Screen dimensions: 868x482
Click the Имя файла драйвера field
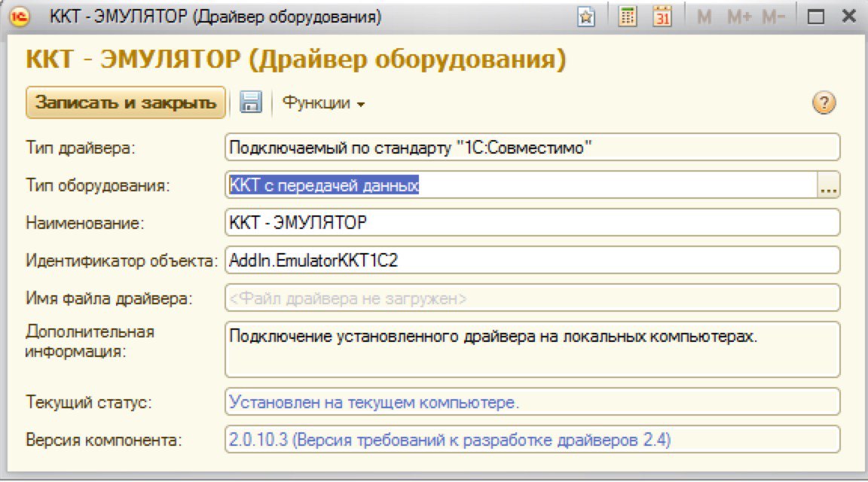pyautogui.click(x=533, y=298)
